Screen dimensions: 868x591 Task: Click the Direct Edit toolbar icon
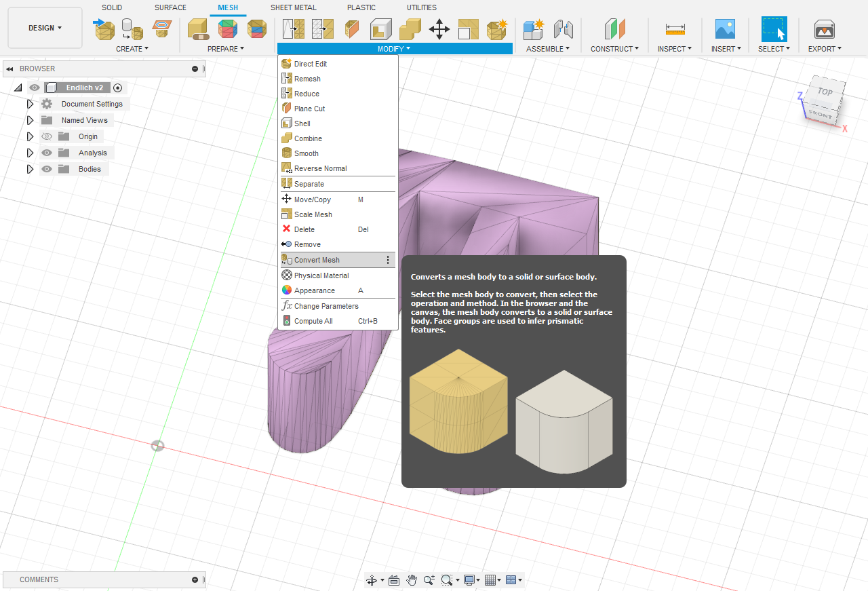(497, 29)
